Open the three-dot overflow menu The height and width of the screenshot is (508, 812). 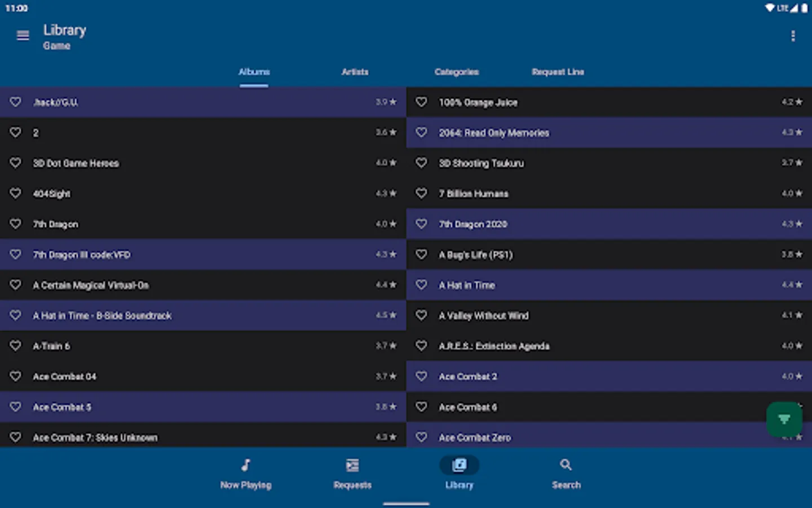pyautogui.click(x=793, y=36)
